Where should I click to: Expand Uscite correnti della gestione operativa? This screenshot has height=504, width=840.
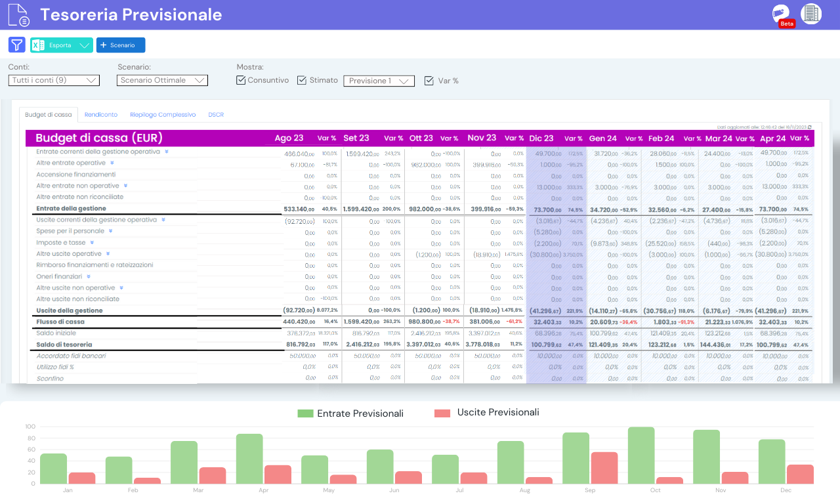click(x=163, y=220)
